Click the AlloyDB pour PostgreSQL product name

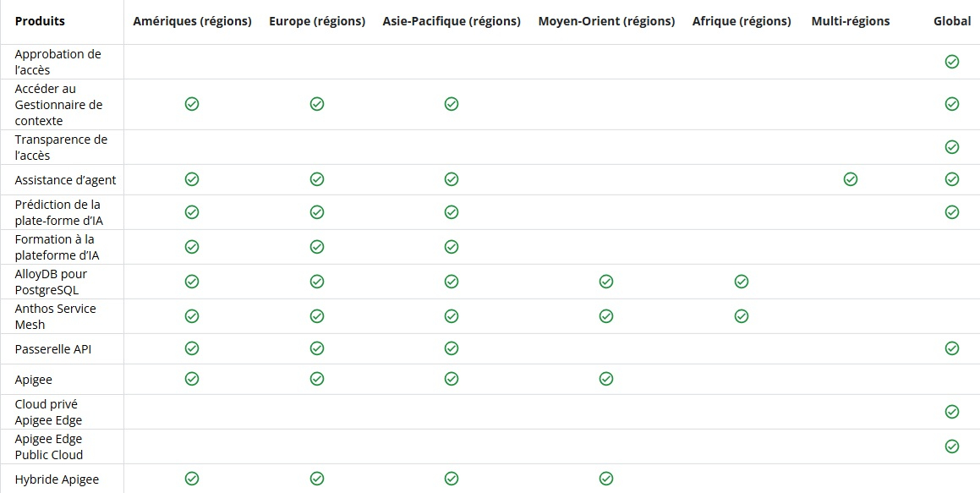coord(51,282)
